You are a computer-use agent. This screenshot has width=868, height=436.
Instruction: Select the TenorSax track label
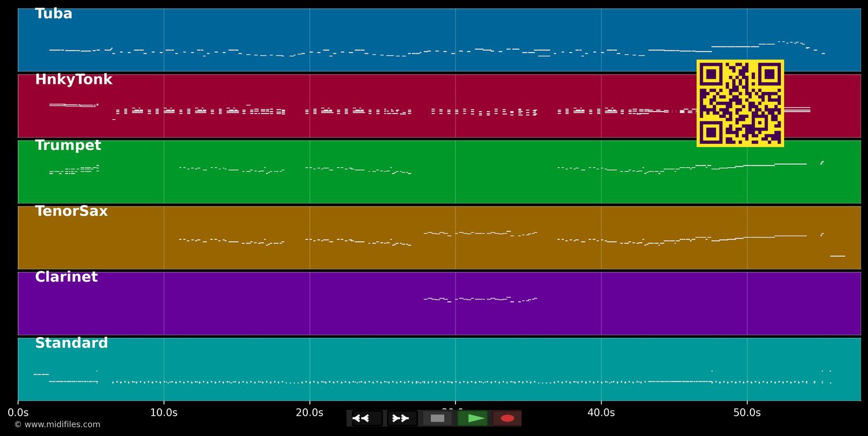pyautogui.click(x=71, y=212)
